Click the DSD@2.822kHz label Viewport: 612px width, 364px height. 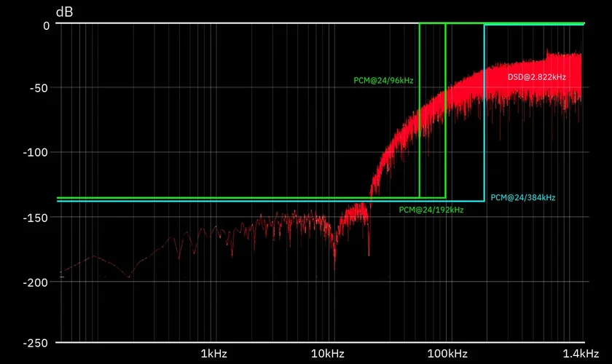(x=537, y=77)
